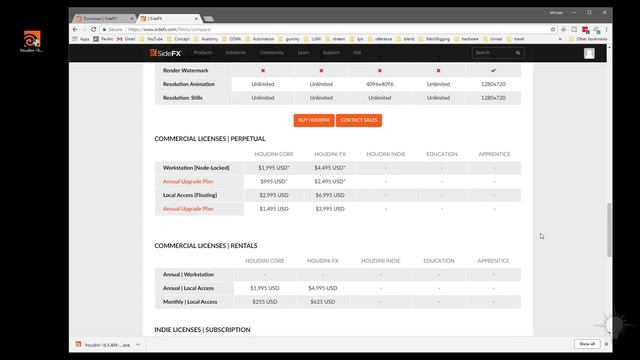Focus the SideFX Search input field
Viewport: 640px width, 360px height.
coord(493,53)
